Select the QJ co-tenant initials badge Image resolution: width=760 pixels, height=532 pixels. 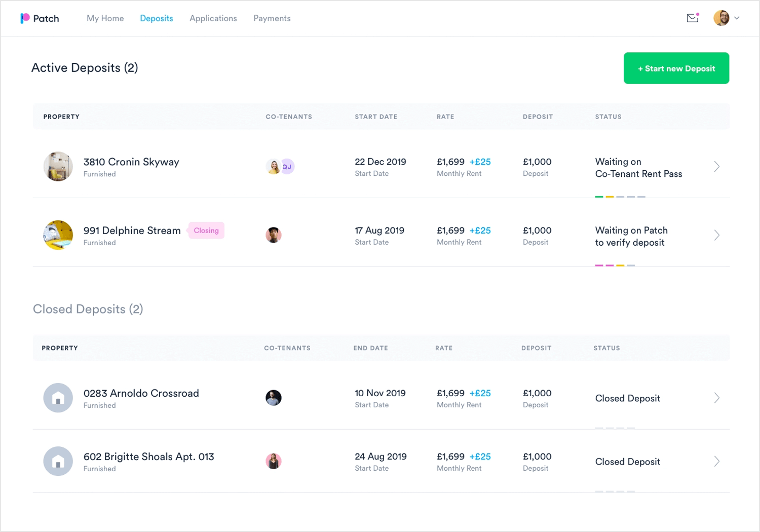pyautogui.click(x=287, y=167)
